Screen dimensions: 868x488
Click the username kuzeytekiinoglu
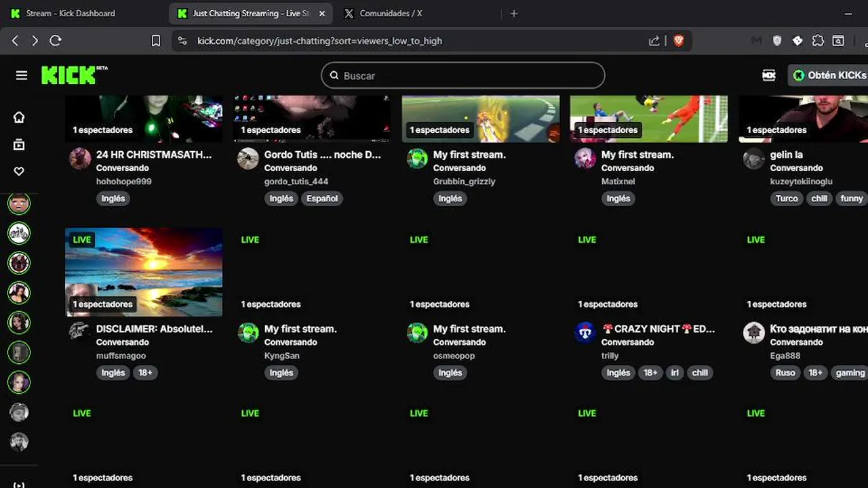pyautogui.click(x=801, y=182)
